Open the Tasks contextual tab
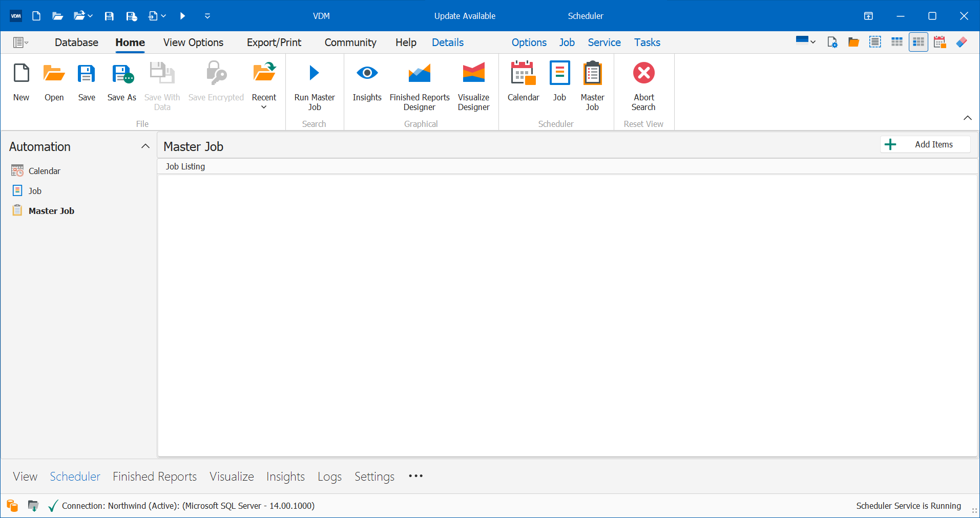The image size is (980, 518). tap(647, 42)
